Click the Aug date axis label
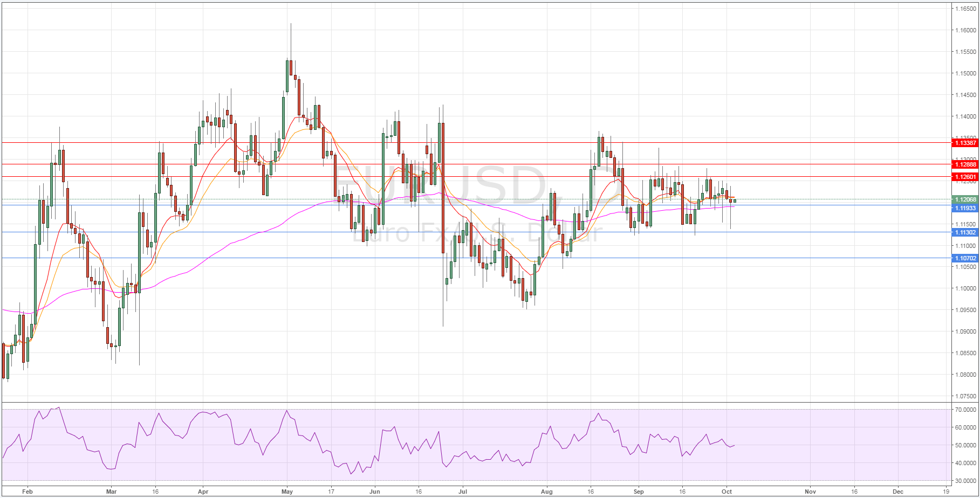 click(547, 492)
